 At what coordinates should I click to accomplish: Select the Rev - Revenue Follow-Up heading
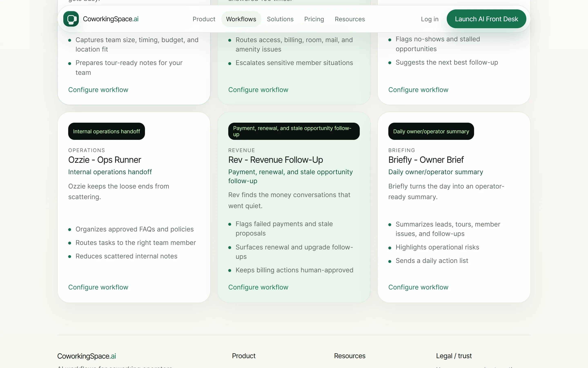point(276,160)
